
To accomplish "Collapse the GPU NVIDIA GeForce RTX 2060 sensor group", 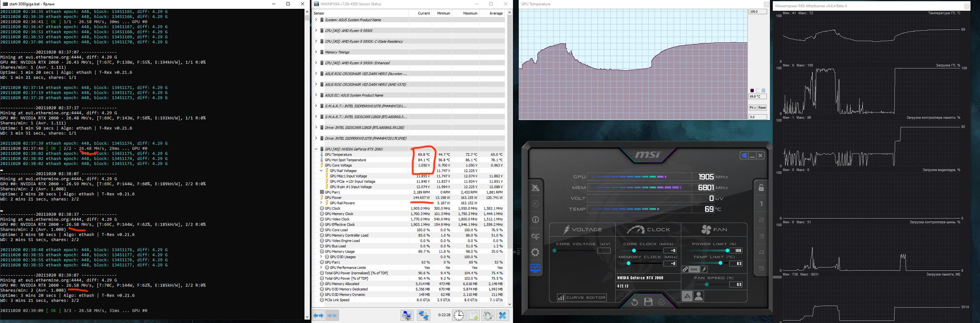I will [316, 149].
